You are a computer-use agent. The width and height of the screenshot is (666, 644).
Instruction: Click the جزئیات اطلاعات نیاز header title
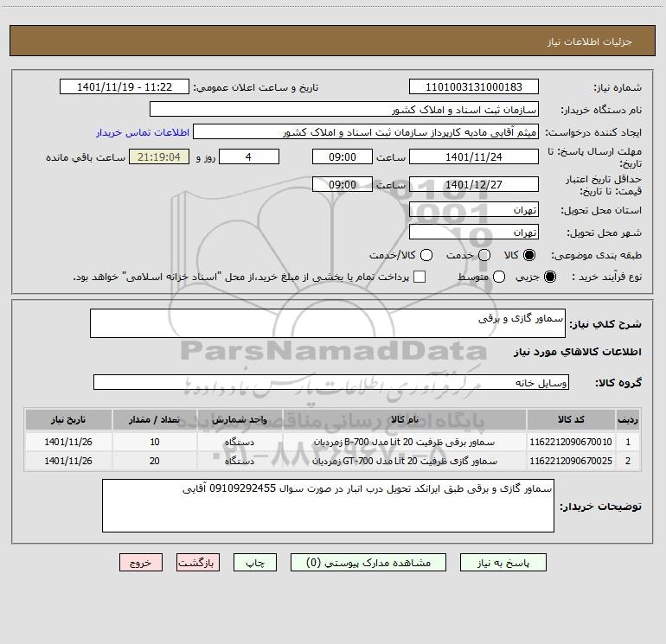[x=590, y=41]
